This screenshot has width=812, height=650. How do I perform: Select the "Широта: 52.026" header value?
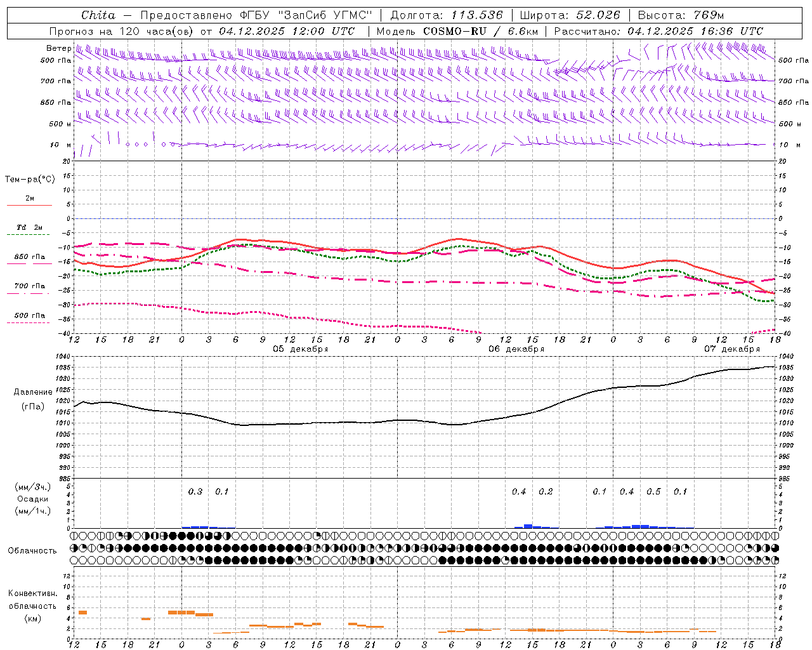[570, 15]
